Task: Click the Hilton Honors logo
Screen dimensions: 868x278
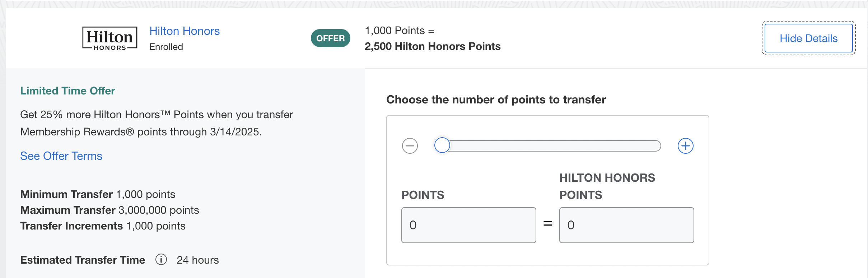Action: coord(109,38)
